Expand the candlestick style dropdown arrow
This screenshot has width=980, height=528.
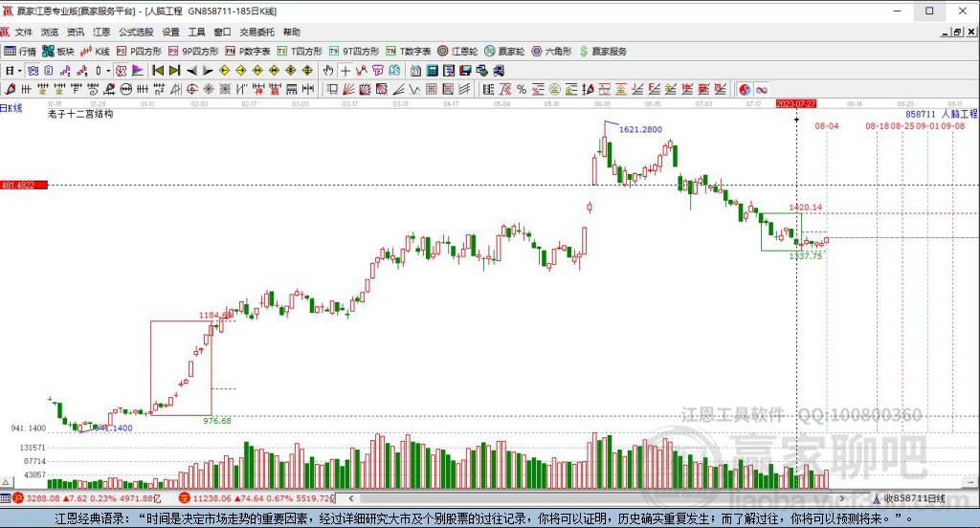point(108,71)
